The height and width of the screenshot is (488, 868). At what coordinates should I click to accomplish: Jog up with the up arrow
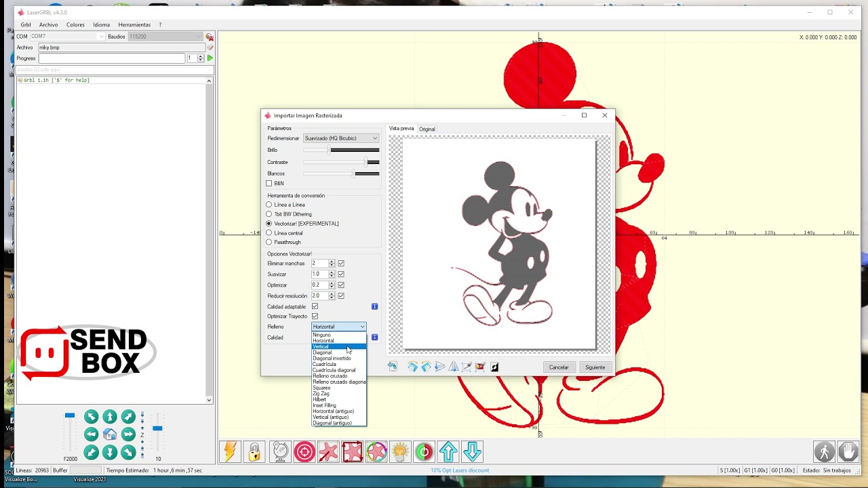point(110,417)
